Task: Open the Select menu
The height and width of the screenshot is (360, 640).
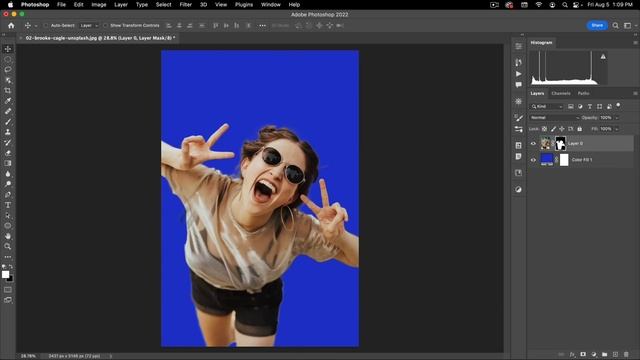Action: click(x=163, y=4)
